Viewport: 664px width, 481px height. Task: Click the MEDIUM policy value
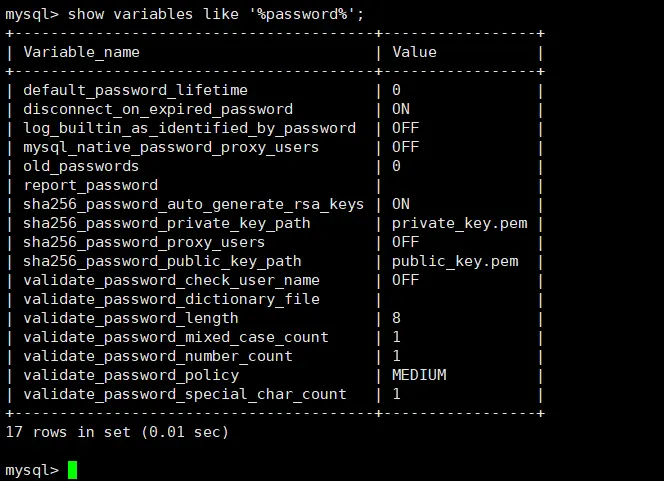coord(419,375)
